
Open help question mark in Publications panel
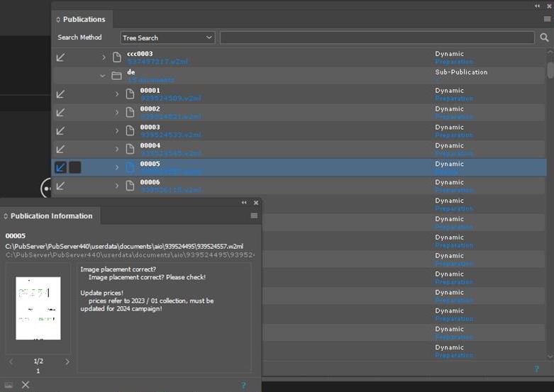click(537, 369)
